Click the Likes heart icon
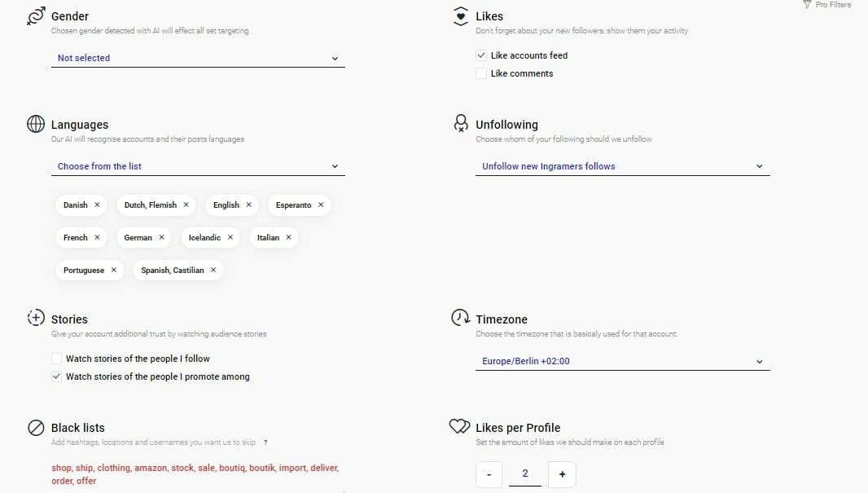 pos(460,16)
